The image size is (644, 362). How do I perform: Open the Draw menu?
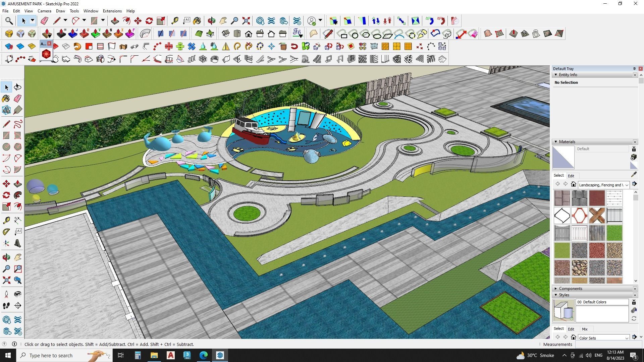point(60,11)
